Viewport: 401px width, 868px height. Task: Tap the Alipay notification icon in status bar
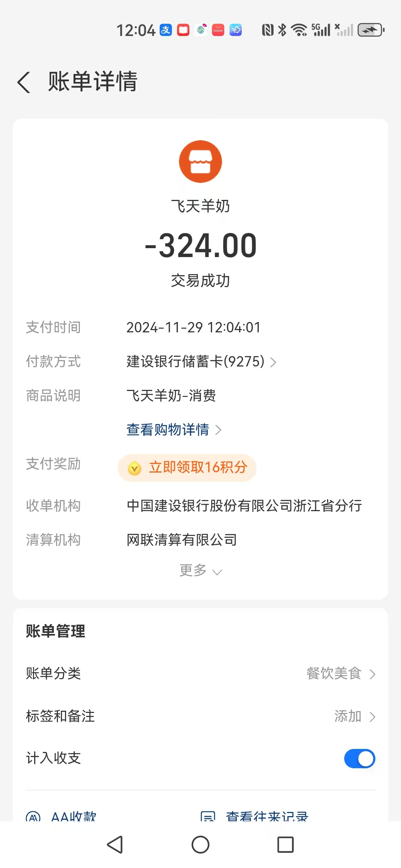click(x=166, y=30)
